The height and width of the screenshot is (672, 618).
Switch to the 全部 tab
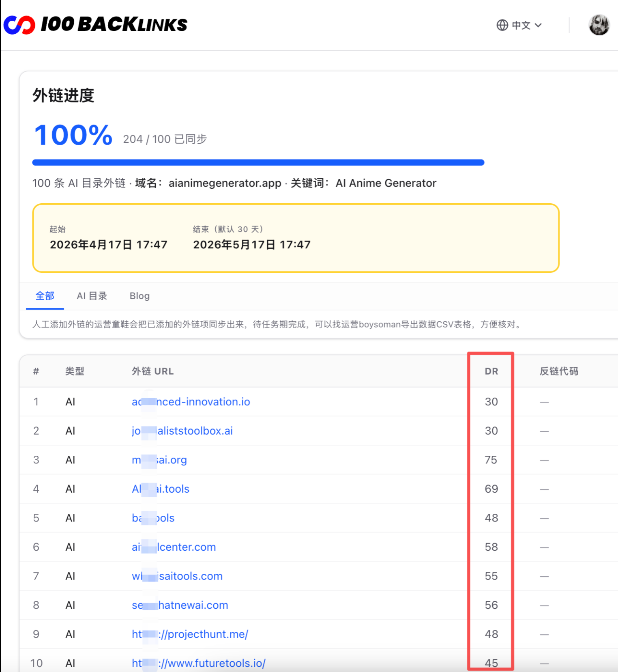click(45, 296)
